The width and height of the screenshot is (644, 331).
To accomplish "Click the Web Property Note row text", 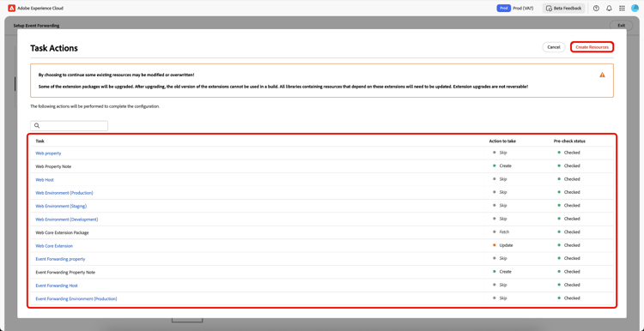I will coord(53,166).
